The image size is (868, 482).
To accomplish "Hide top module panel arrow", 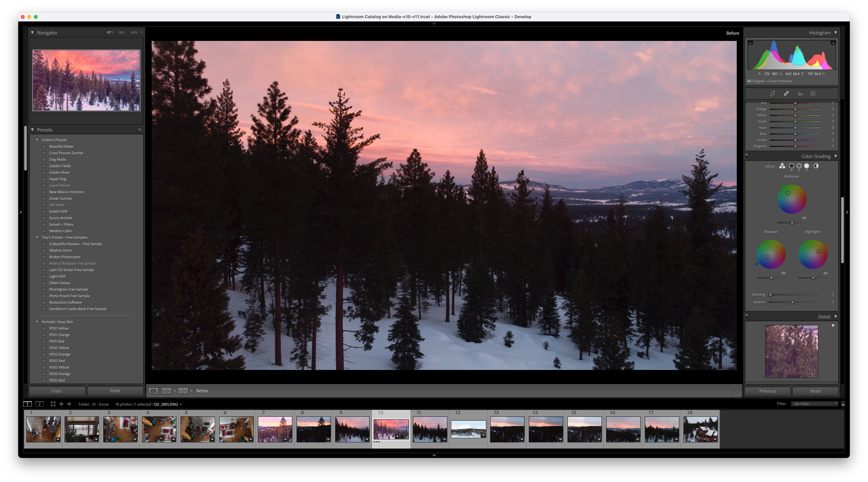I will (434, 24).
